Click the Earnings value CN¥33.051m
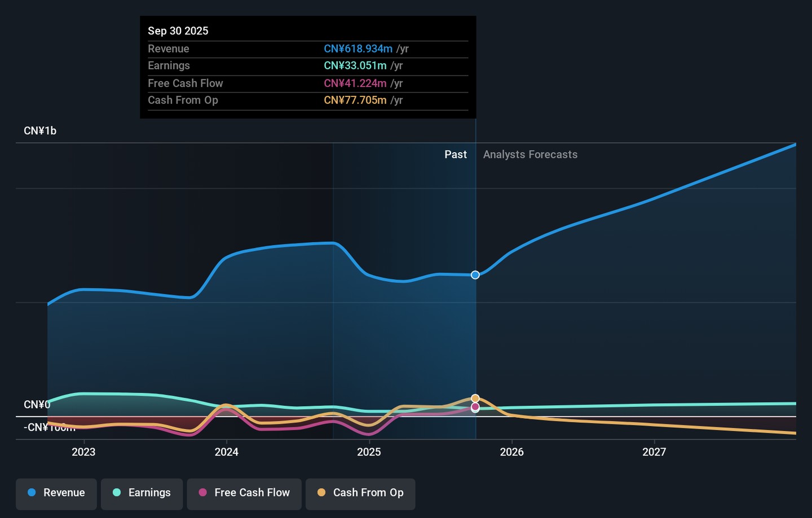The image size is (812, 518). [355, 66]
